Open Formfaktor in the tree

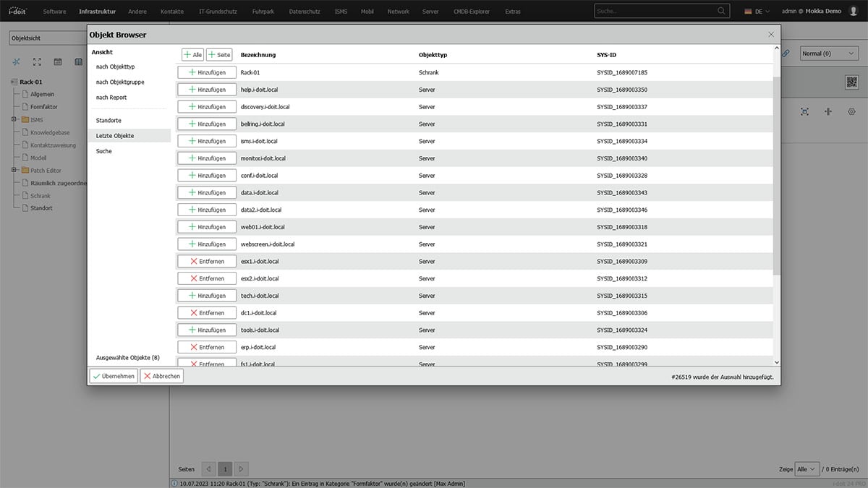click(x=44, y=107)
